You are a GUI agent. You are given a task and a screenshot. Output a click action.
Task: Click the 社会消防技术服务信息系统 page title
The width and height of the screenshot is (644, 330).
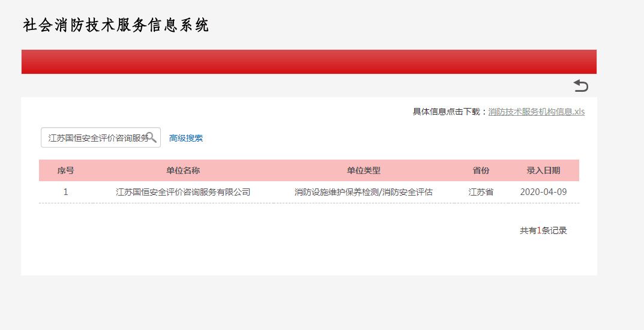pyautogui.click(x=116, y=25)
